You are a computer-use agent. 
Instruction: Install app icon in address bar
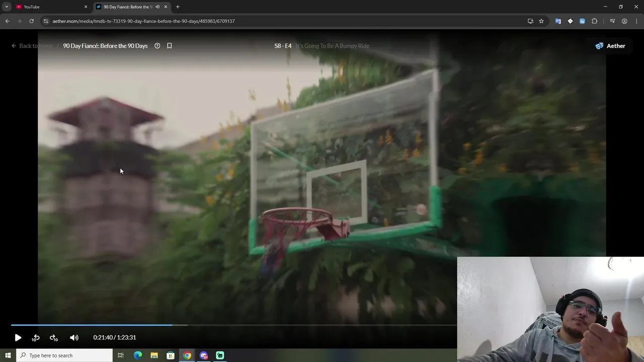(530, 21)
